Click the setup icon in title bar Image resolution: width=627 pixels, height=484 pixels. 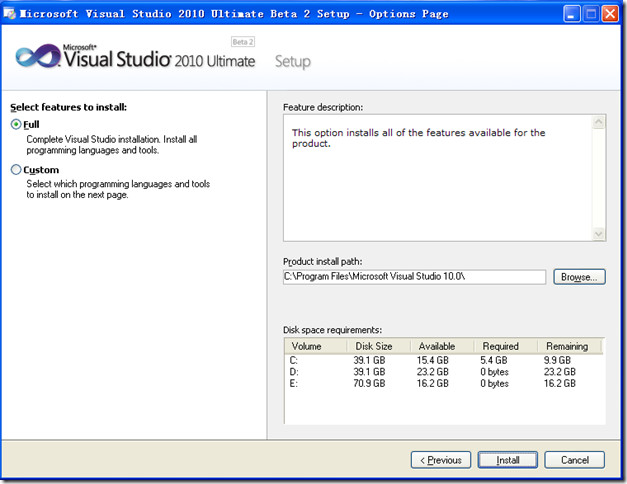pyautogui.click(x=9, y=14)
